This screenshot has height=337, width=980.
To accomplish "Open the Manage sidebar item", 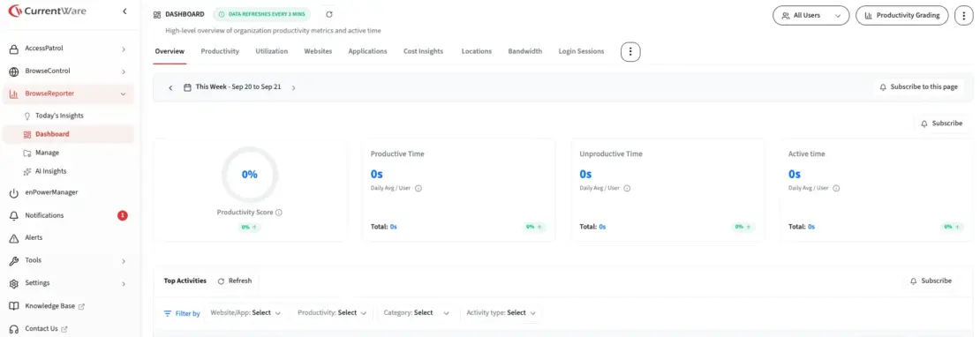I will pos(47,153).
